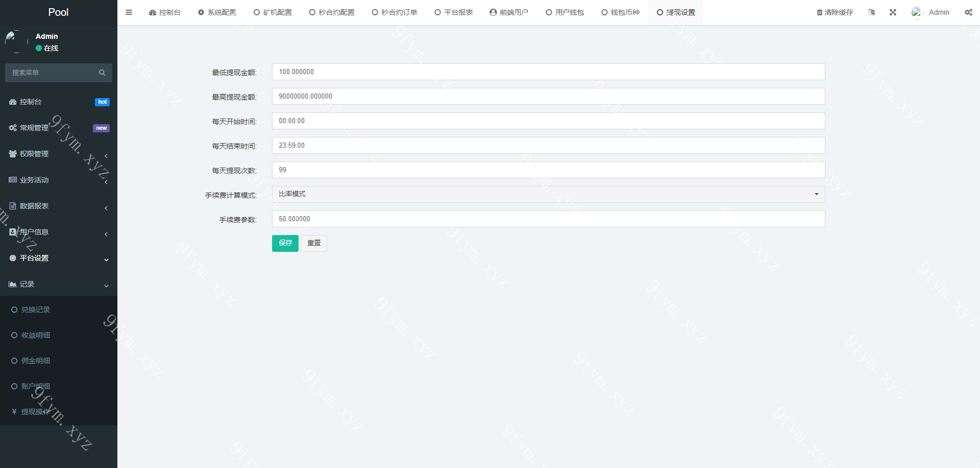980x468 pixels.
Task: Open 兑换记录 in sidebar
Action: [36, 310]
